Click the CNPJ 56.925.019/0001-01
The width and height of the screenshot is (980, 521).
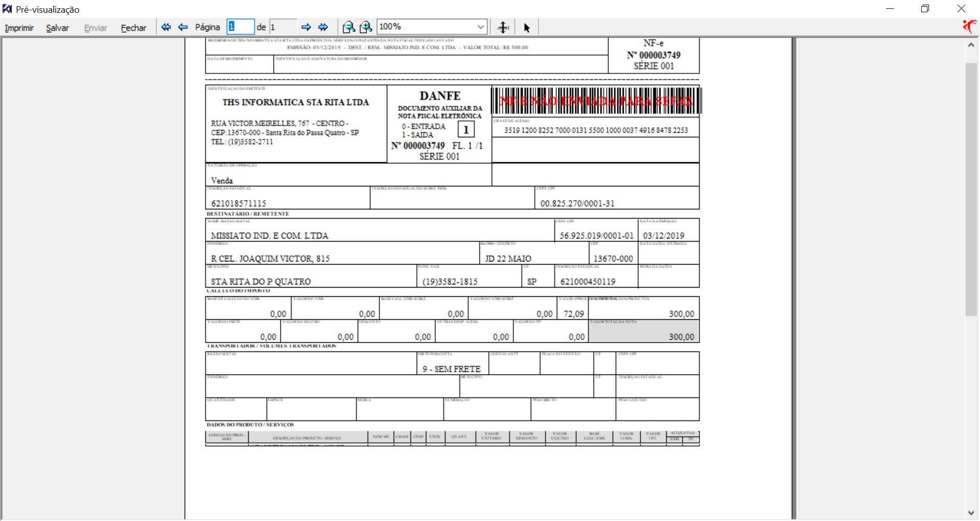[596, 235]
